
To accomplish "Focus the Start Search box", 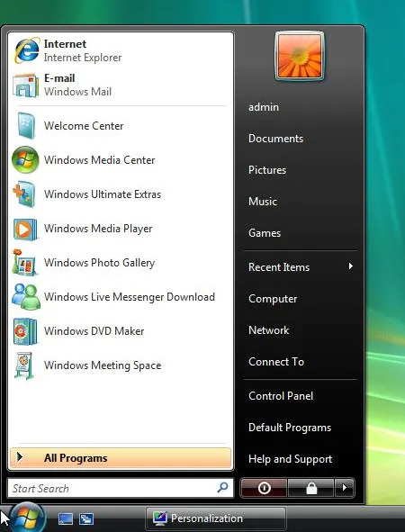I will (121, 488).
